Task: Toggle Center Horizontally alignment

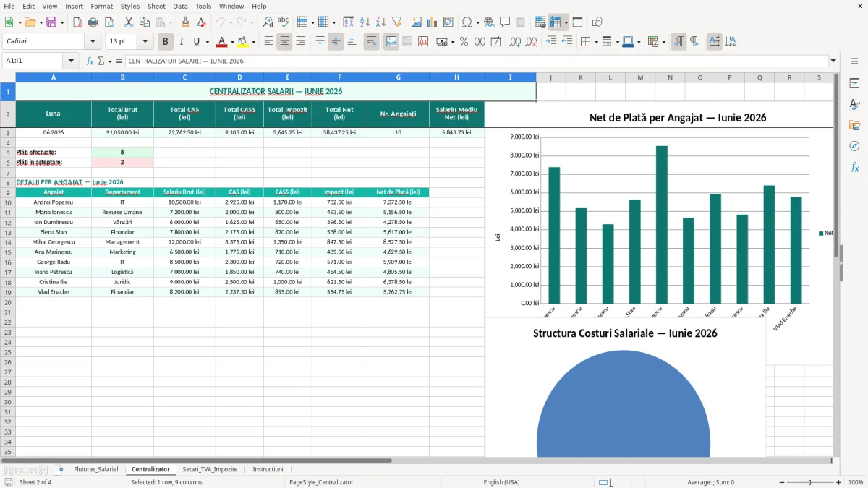Action: click(284, 42)
